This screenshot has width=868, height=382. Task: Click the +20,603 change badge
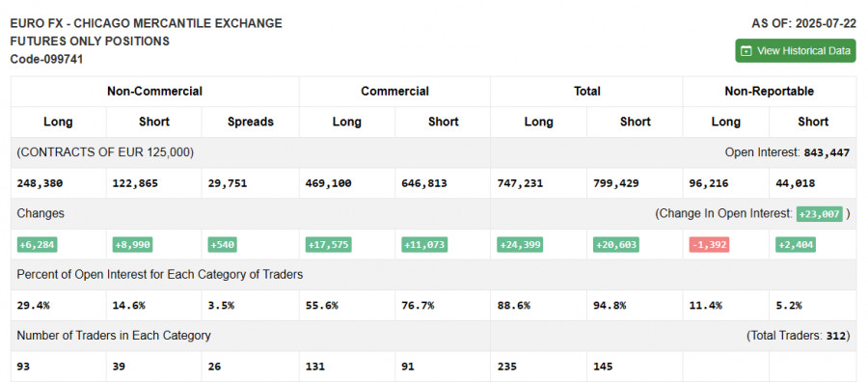click(616, 245)
